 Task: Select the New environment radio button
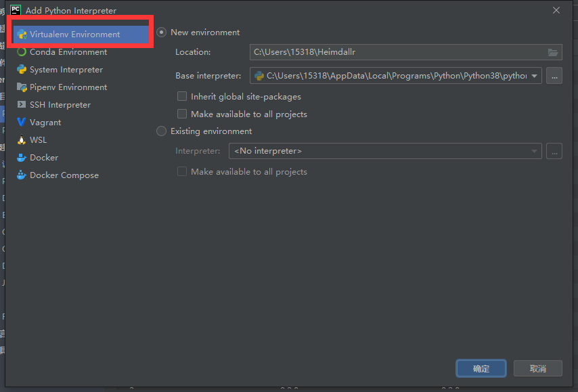[161, 32]
